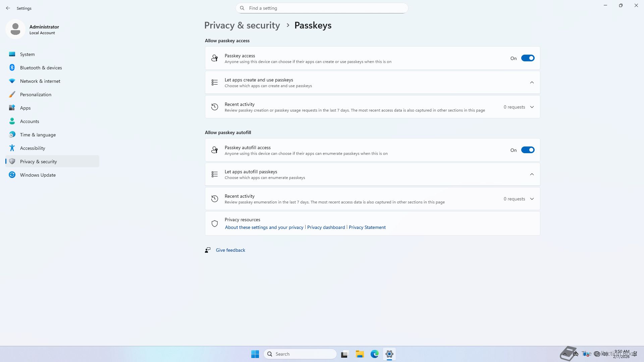Screen dimensions: 644x362
Task: Collapse Let apps autofill passkeys section
Action: point(532,174)
